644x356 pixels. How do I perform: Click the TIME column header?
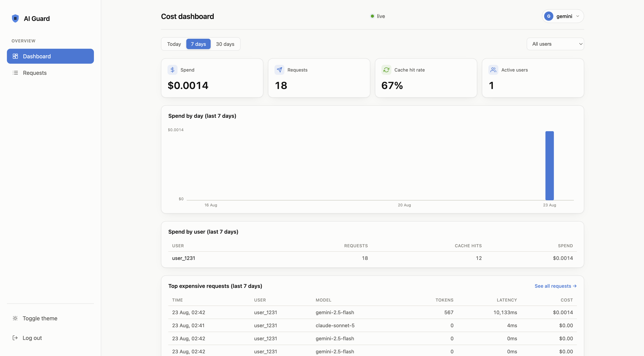tap(177, 300)
